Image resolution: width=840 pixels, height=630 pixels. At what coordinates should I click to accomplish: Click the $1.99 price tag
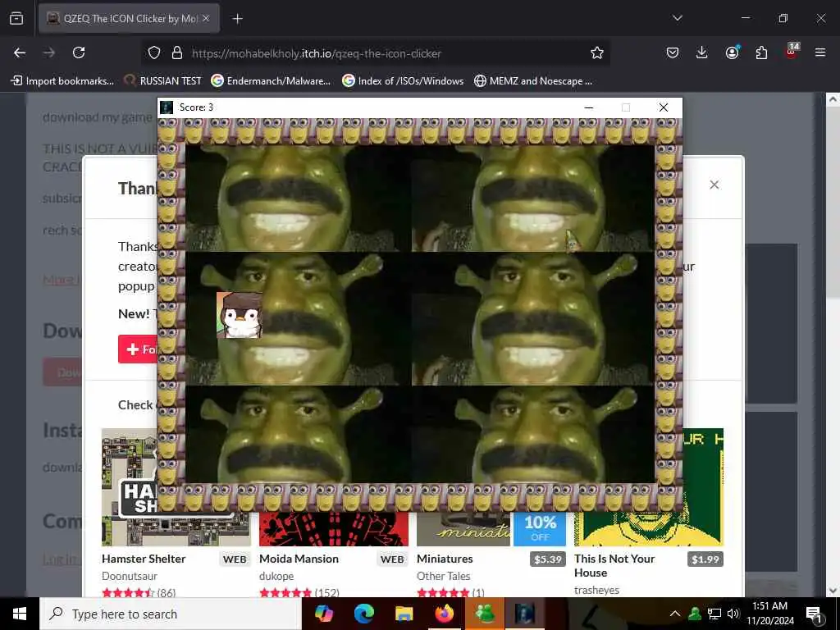(705, 559)
